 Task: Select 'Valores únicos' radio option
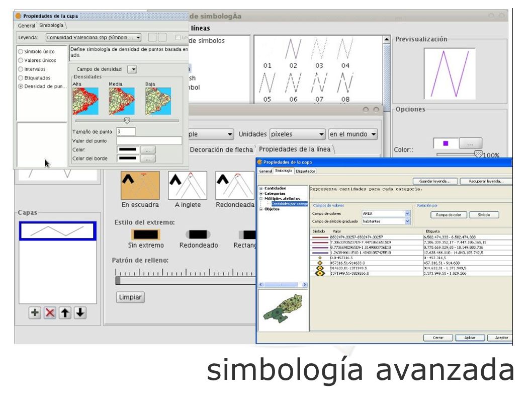[21, 60]
